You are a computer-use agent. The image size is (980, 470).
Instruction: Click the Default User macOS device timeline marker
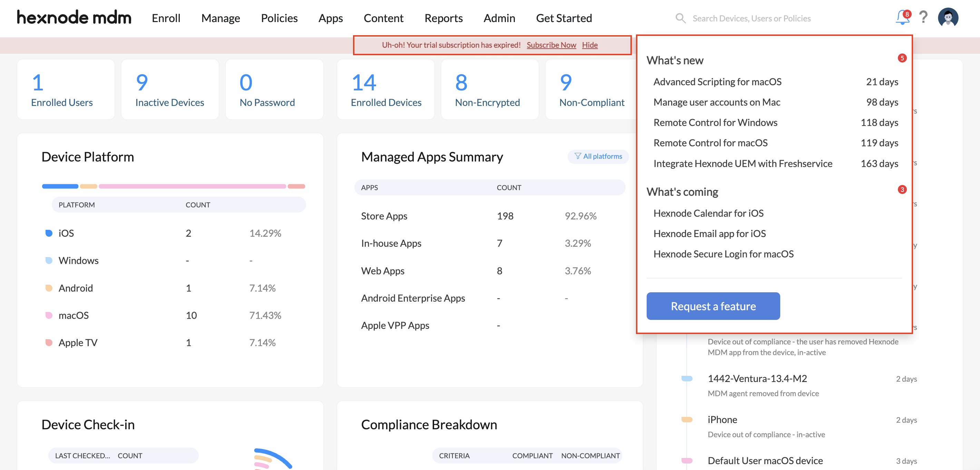686,460
